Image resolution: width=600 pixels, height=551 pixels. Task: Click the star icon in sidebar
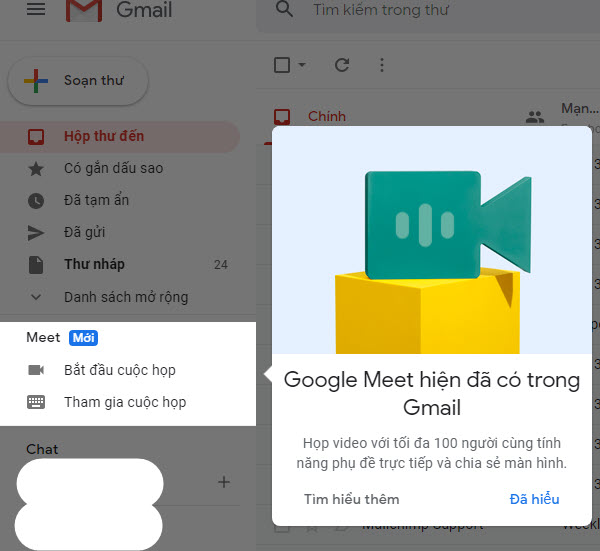36,169
